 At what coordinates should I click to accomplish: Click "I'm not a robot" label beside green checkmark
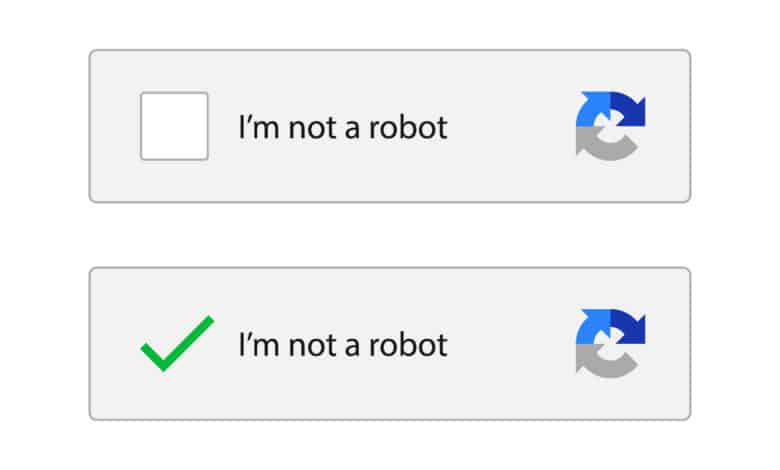point(343,345)
